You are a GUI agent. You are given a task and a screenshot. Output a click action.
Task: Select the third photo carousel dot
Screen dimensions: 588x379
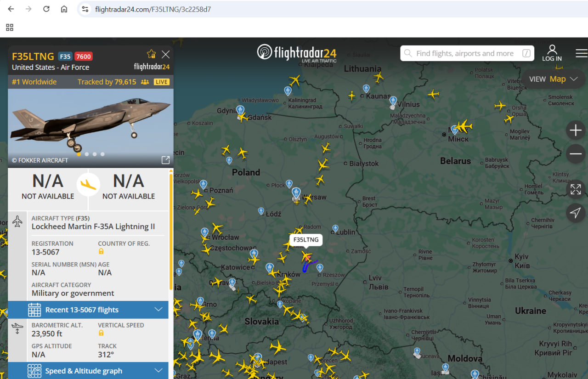[x=95, y=154]
